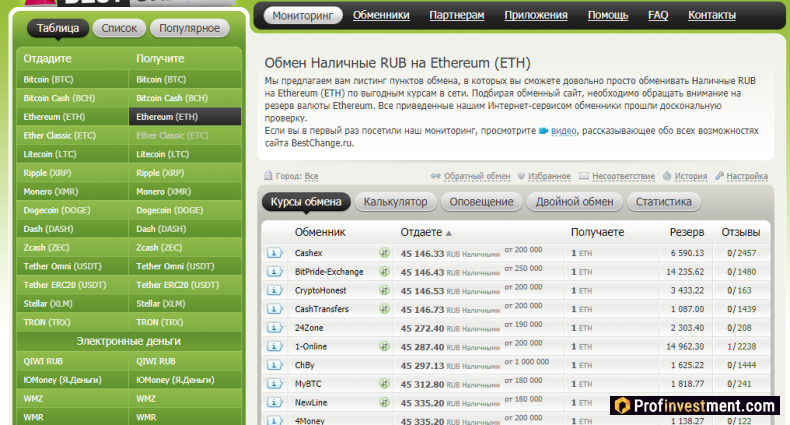Click the green badge icon next to CashTransfers
790x425 pixels.
(x=384, y=309)
